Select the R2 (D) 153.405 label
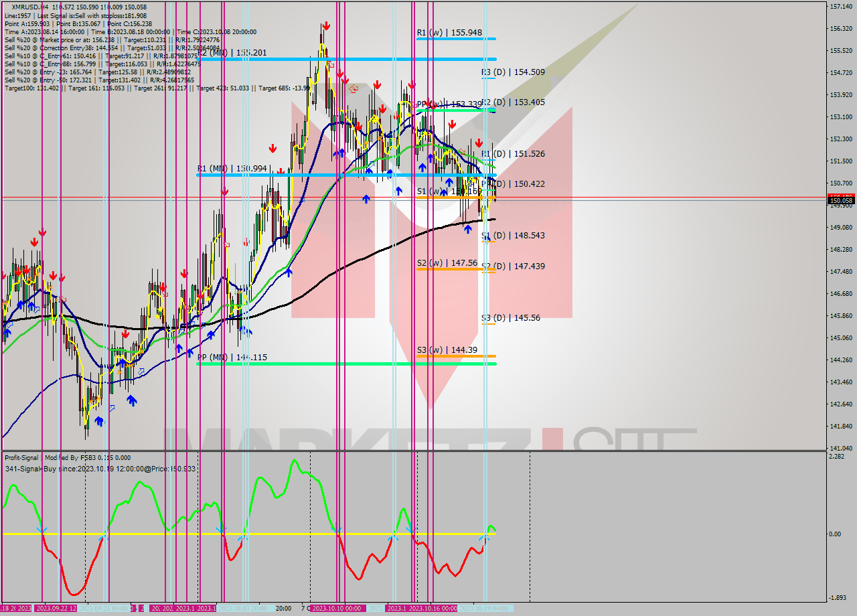This screenshot has height=616, width=857. tap(513, 102)
